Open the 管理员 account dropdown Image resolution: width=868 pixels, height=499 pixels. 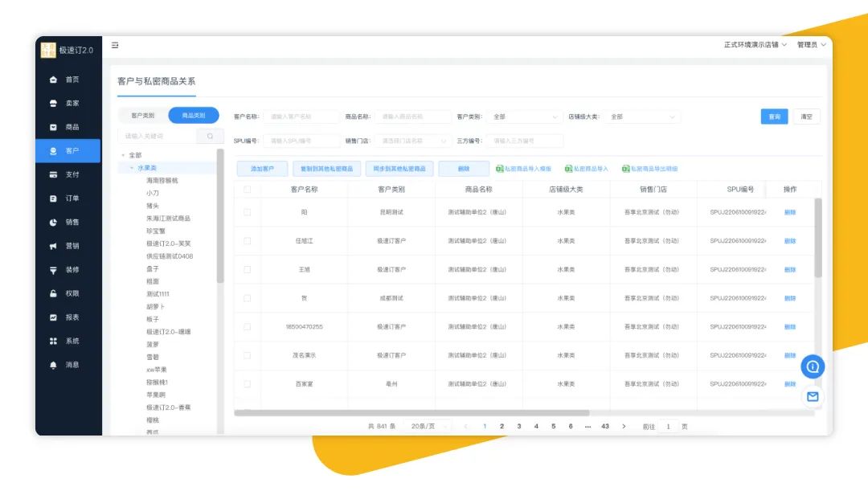point(812,45)
